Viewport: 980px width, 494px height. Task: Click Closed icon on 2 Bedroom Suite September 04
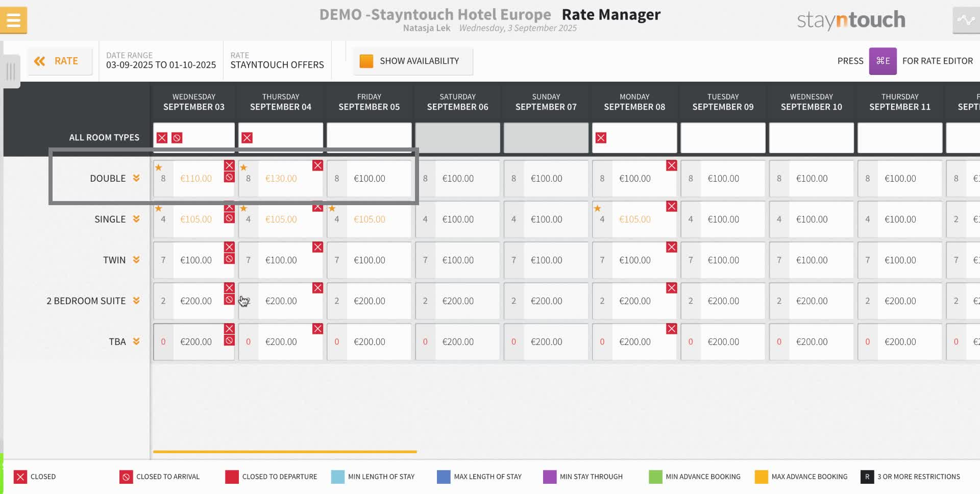pos(317,288)
